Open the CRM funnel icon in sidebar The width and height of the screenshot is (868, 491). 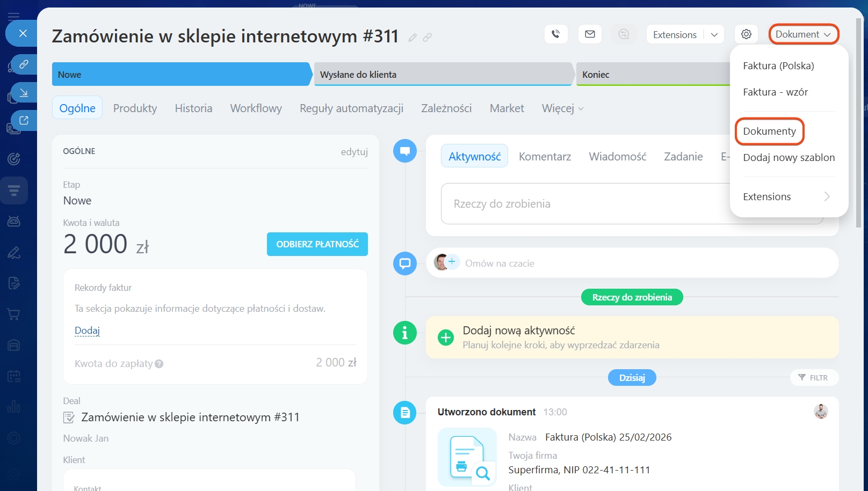(x=14, y=190)
